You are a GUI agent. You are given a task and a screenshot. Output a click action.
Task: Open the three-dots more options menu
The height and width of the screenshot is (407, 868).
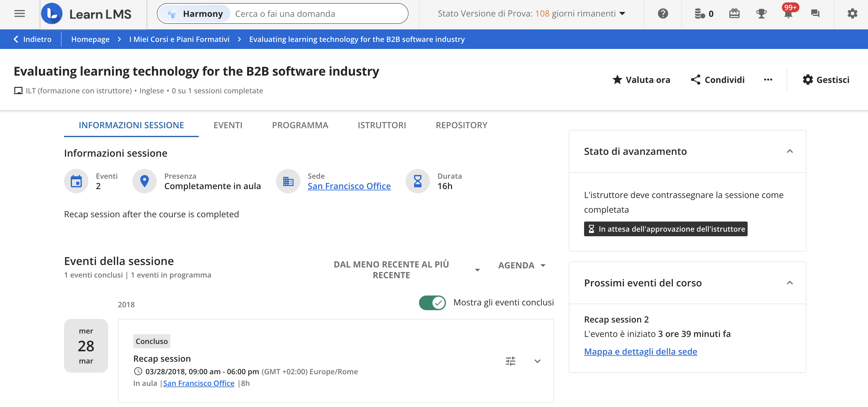[x=768, y=80]
